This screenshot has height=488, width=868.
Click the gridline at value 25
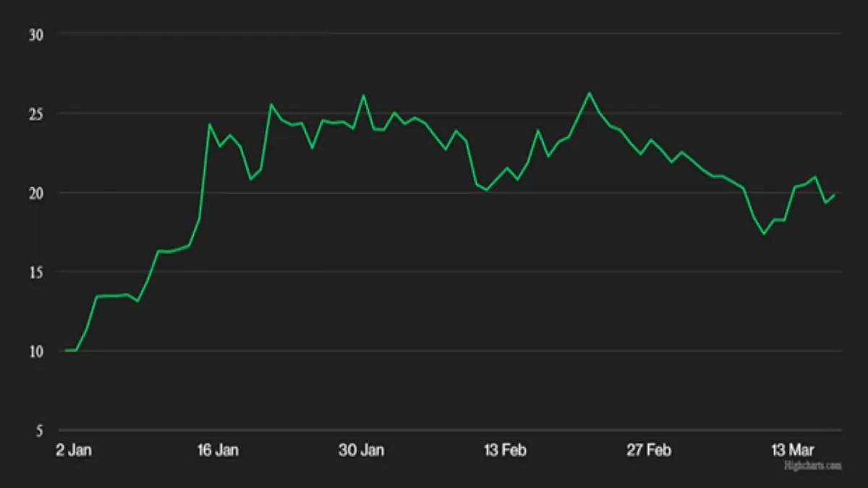coord(434,112)
